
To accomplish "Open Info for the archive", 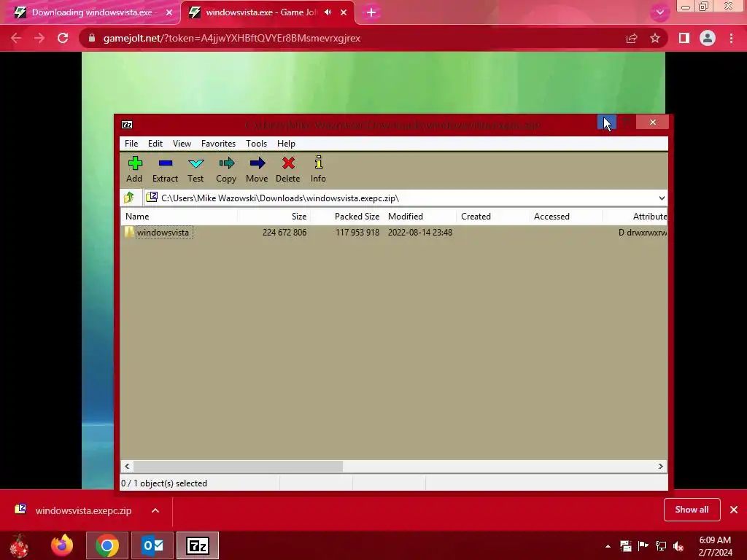I will click(x=318, y=169).
